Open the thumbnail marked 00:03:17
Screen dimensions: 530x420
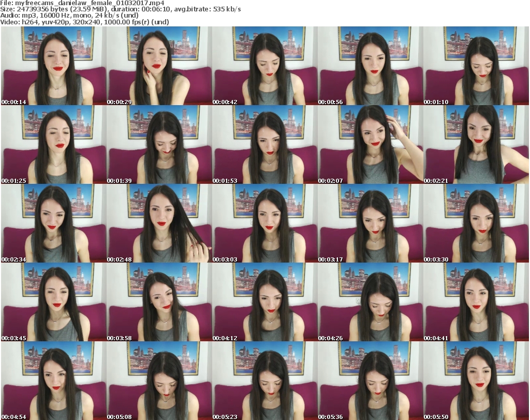point(370,224)
